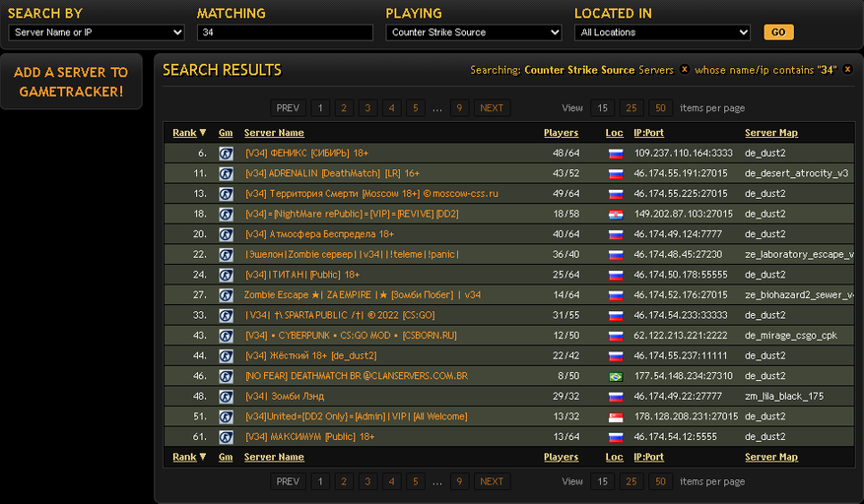Click NEXT in bottom pagination
The width and height of the screenshot is (864, 504).
(492, 481)
